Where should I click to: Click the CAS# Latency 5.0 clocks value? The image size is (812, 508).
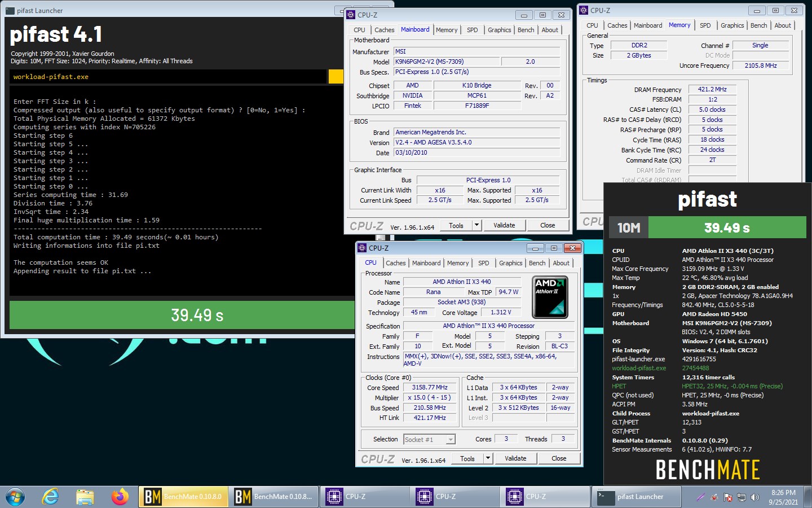[x=712, y=110]
